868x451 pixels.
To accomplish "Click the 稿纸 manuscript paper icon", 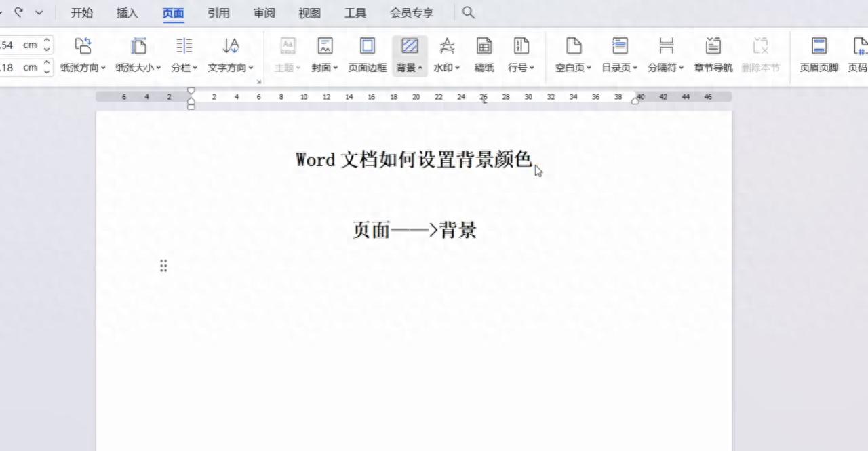I will [484, 45].
